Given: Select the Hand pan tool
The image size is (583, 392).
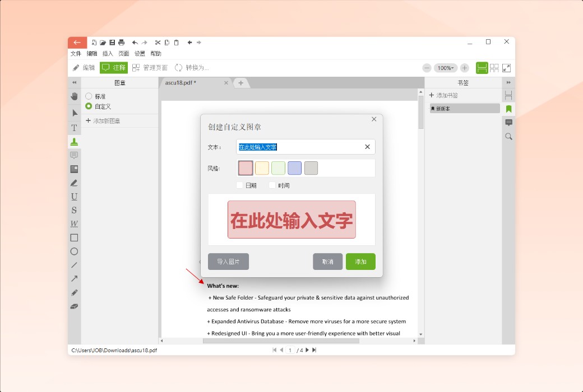Looking at the screenshot, I should point(73,96).
